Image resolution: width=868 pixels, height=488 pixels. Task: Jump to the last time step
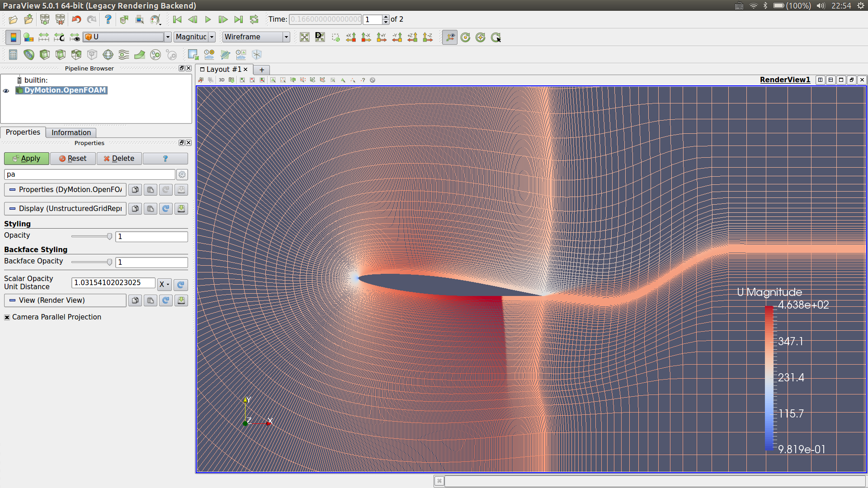(x=238, y=19)
